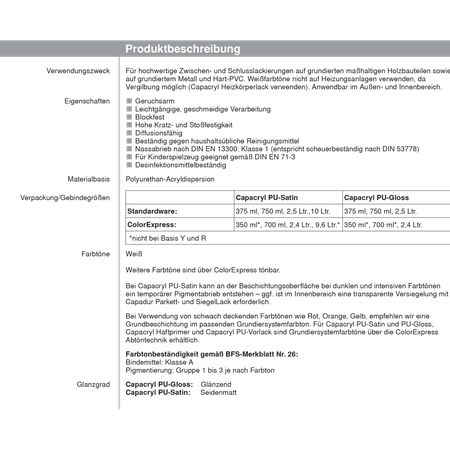Image resolution: width=450 pixels, height=450 pixels.
Task: Click the Farbtonbeständigkeit gemäß BFS-Merkblatt heading
Action: [x=212, y=354]
